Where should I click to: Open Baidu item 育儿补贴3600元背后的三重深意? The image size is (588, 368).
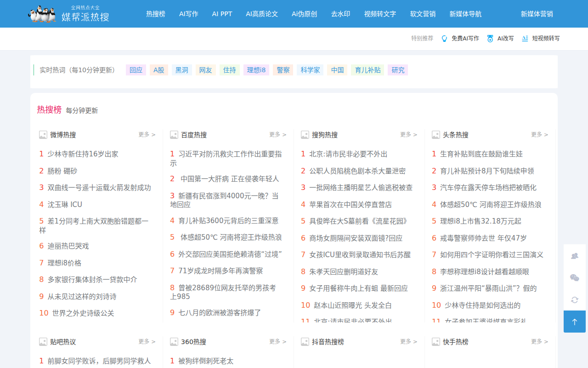228,221
